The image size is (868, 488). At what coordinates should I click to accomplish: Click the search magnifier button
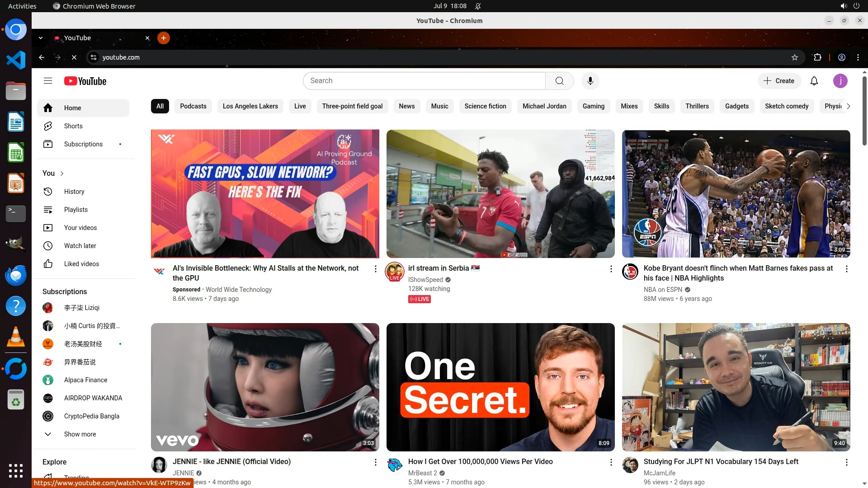click(559, 81)
